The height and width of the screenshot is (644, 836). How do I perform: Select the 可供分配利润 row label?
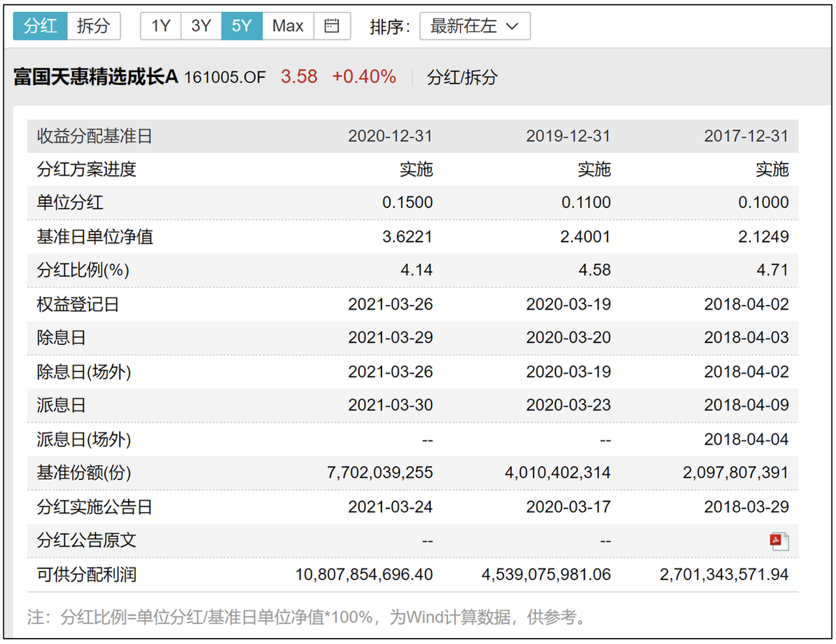86,575
